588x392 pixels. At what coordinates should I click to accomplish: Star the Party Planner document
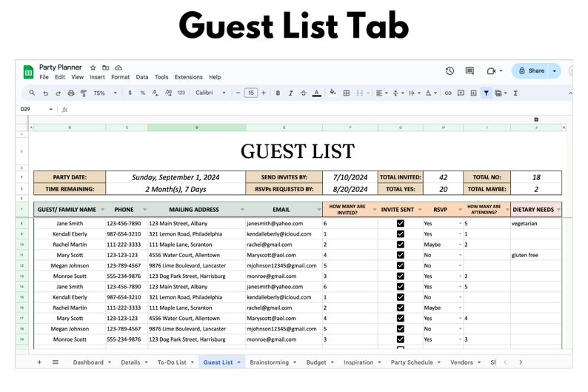click(x=93, y=67)
